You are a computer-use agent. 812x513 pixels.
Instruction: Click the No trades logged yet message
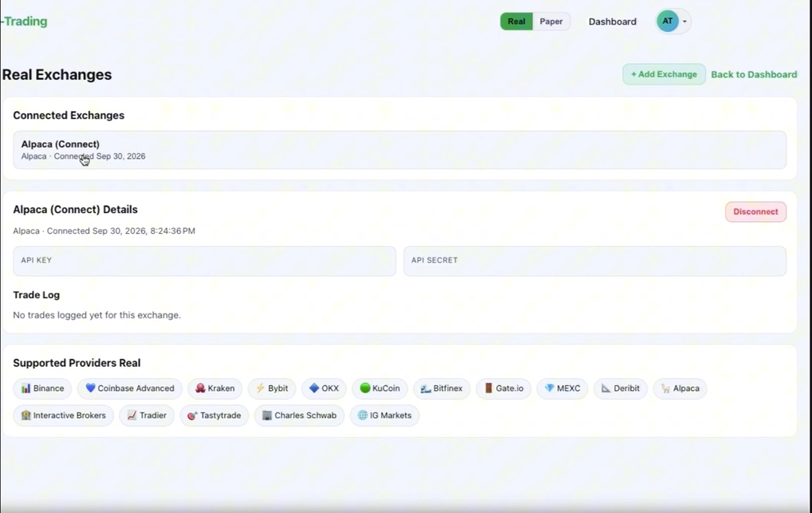[x=97, y=315]
